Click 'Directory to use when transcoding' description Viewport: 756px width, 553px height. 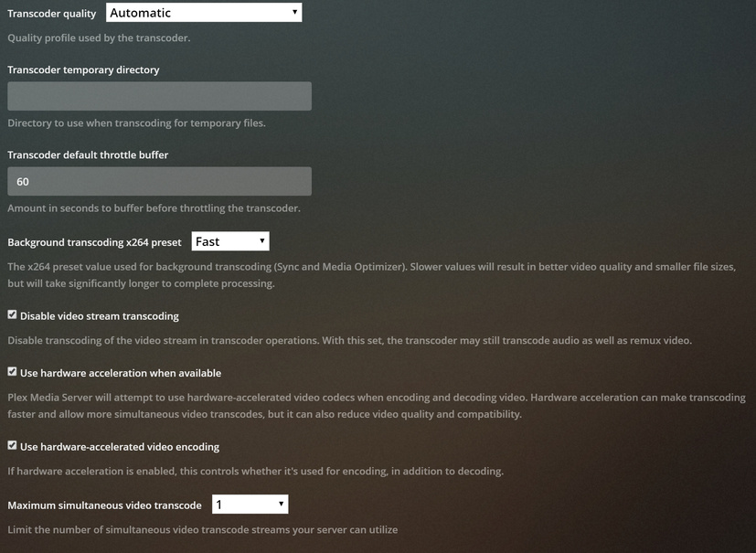coord(136,123)
